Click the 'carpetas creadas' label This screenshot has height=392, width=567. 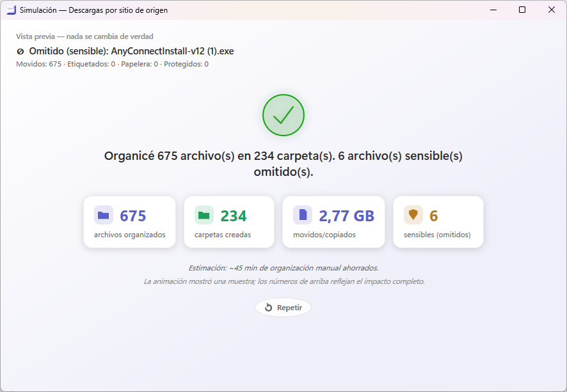click(x=223, y=235)
